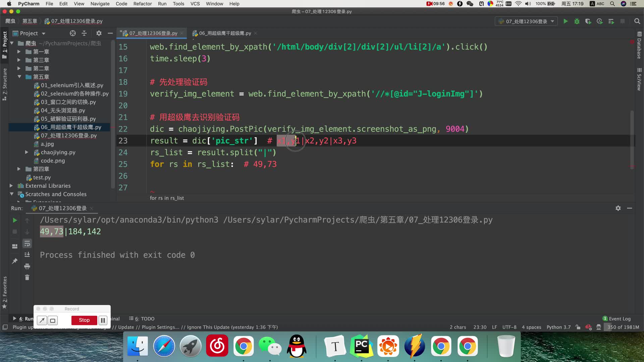The image size is (644, 362).
Task: Pin the Run tab
Action: pos(15,261)
